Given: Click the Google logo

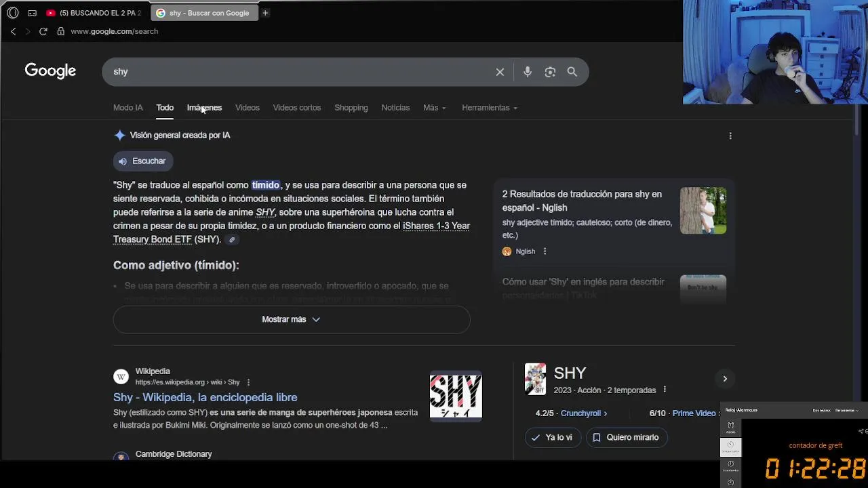Looking at the screenshot, I should pyautogui.click(x=50, y=71).
